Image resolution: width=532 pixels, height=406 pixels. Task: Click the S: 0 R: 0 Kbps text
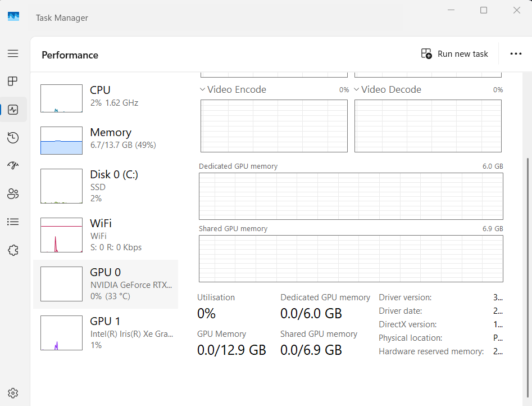[116, 247]
